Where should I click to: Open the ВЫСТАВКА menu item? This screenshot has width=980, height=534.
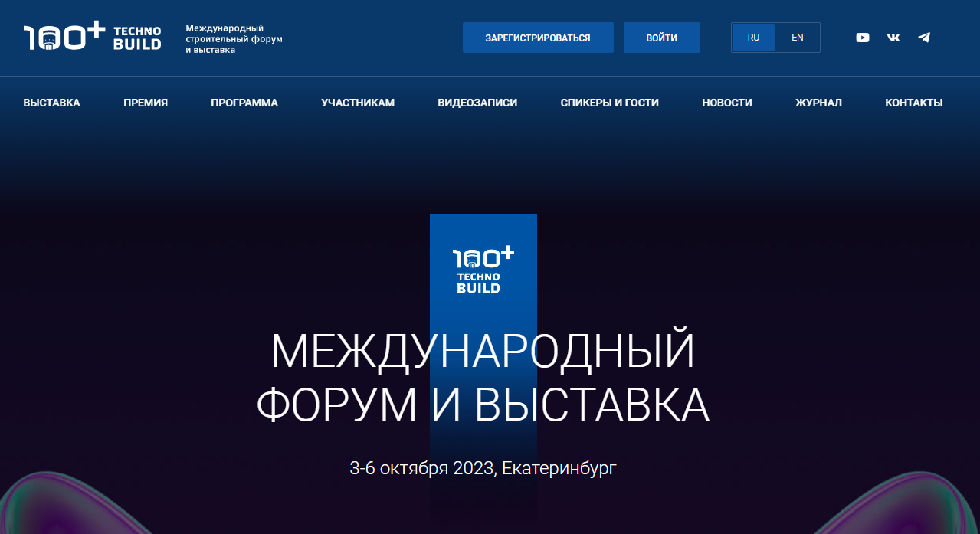click(x=51, y=103)
